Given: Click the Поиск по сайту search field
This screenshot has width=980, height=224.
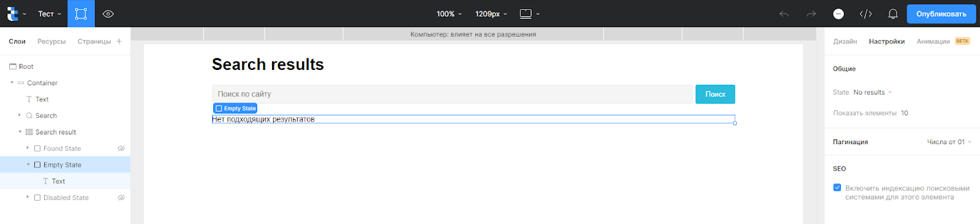Looking at the screenshot, I should (x=452, y=94).
